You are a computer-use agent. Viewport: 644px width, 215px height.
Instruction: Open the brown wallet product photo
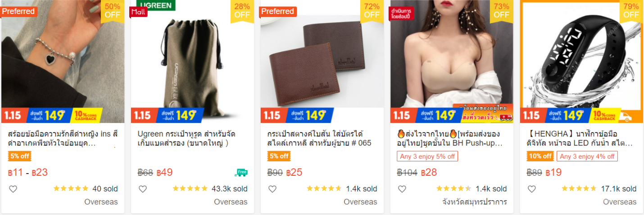click(x=322, y=61)
